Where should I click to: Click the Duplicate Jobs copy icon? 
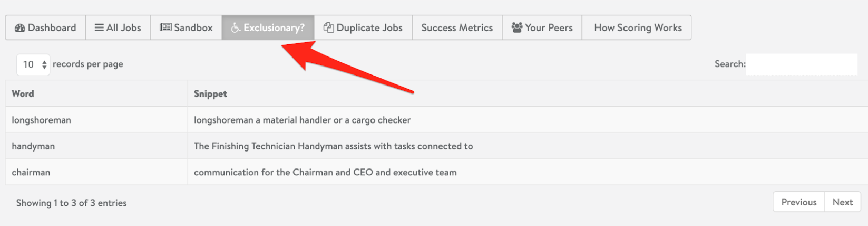click(328, 27)
